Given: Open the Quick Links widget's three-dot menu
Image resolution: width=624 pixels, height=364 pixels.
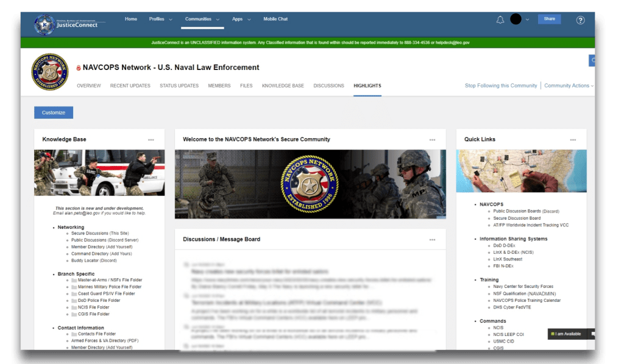Looking at the screenshot, I should pos(573,140).
